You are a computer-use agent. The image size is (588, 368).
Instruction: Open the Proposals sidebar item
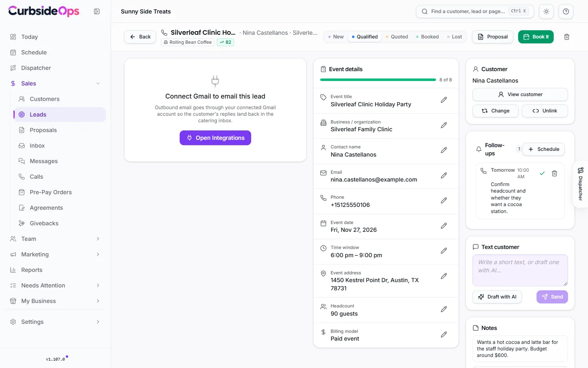coord(60,130)
